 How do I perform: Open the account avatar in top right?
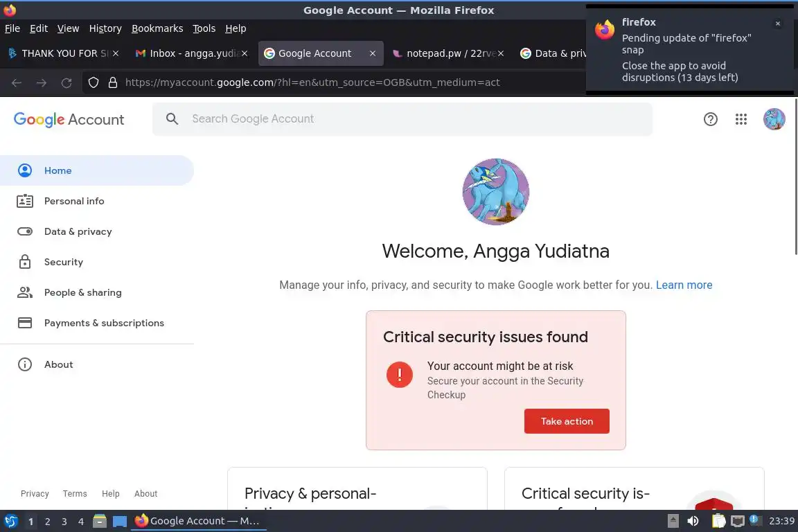coord(774,119)
